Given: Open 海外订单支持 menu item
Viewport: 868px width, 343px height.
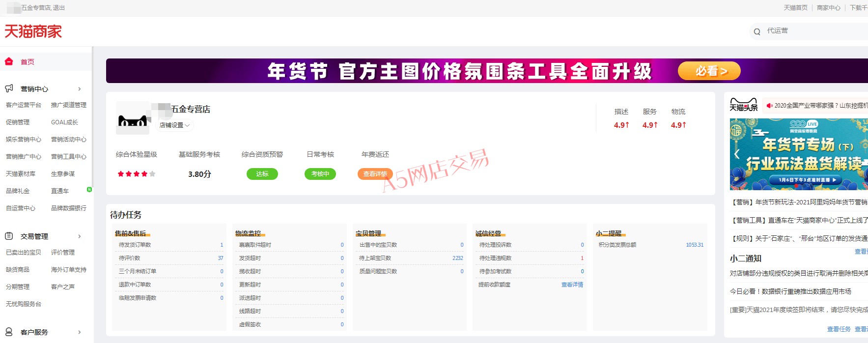Looking at the screenshot, I should [x=69, y=269].
